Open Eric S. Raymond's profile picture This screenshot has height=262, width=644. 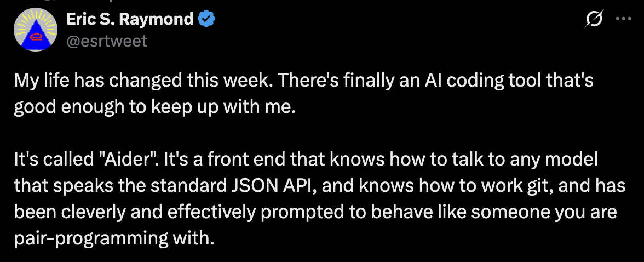[35, 30]
